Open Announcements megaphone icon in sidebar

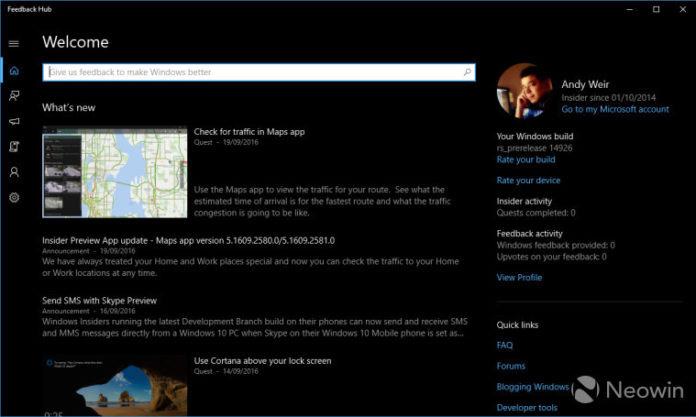click(x=14, y=121)
